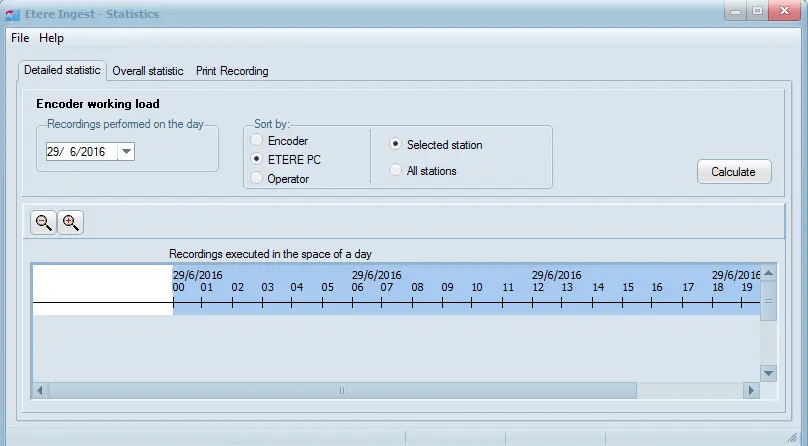The width and height of the screenshot is (808, 446).
Task: Open the recording date dropdown calendar
Action: coord(126,152)
